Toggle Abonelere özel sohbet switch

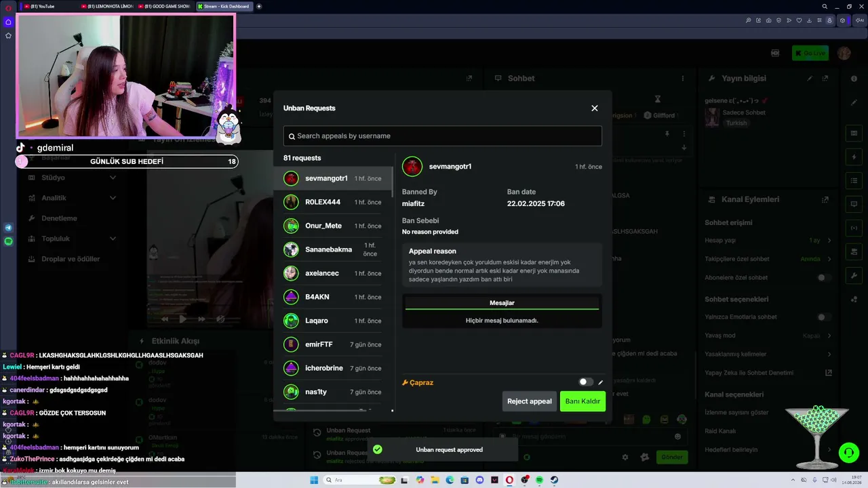824,278
